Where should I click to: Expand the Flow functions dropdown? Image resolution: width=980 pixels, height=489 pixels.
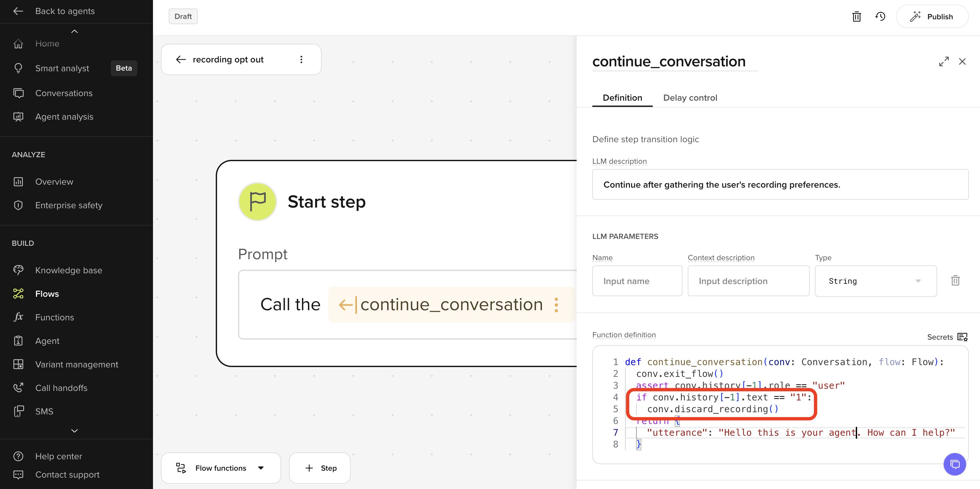[221, 468]
